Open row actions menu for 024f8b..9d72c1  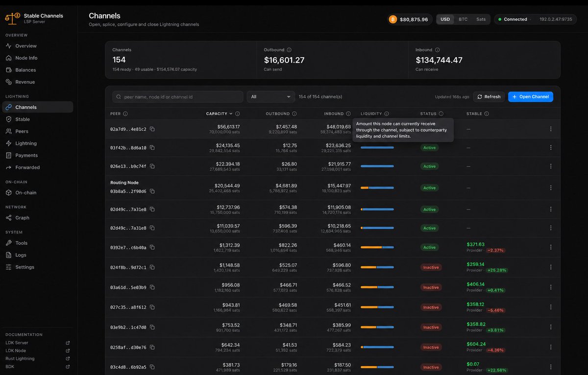[x=551, y=268]
